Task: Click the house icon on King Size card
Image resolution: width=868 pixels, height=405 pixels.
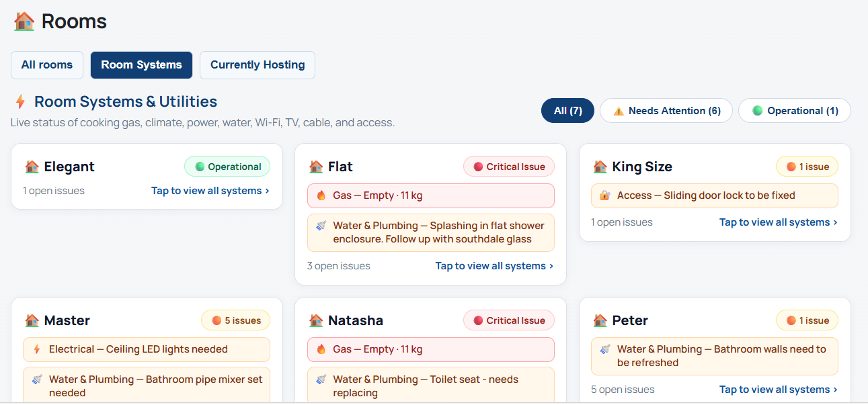Action: [600, 167]
